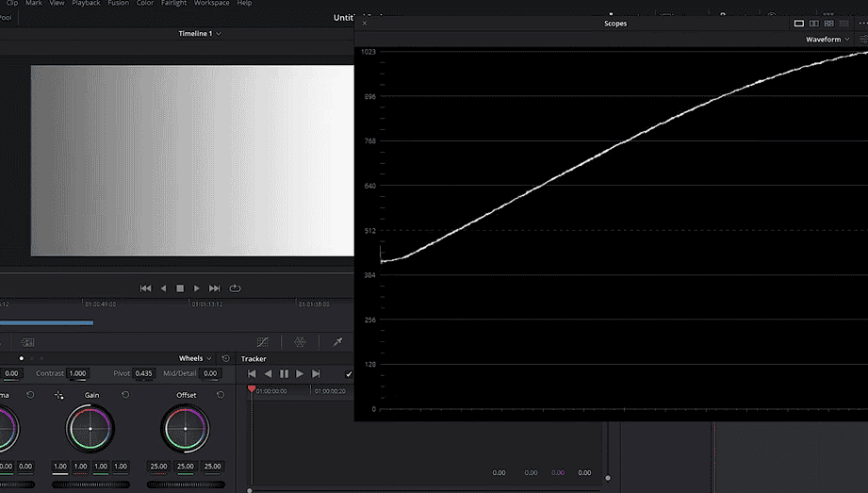The height and width of the screenshot is (493, 868).
Task: Open the Wheels mode dropdown
Action: coord(195,358)
